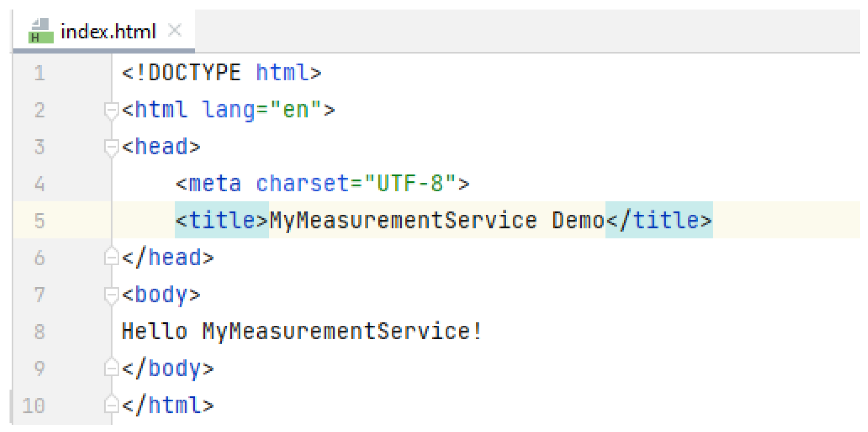Viewport: 868px width, 432px height.
Task: Collapse the body section fold marker on line 7
Action: [111, 295]
